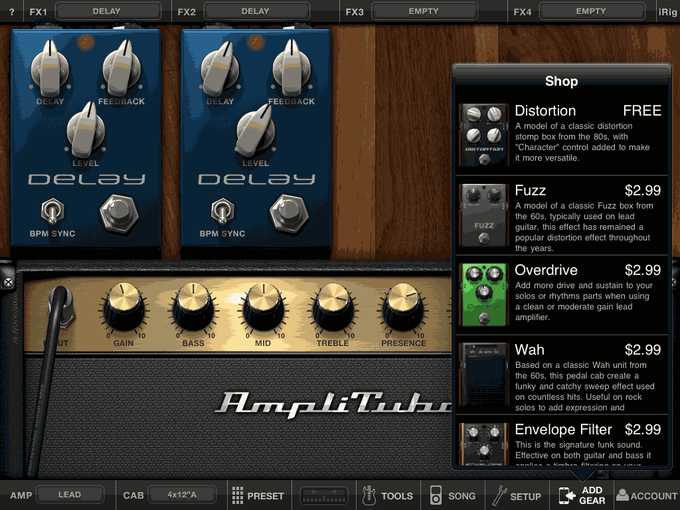This screenshot has width=680, height=510.
Task: Click the Envelope Filter title in Shop
Action: pyautogui.click(x=563, y=430)
